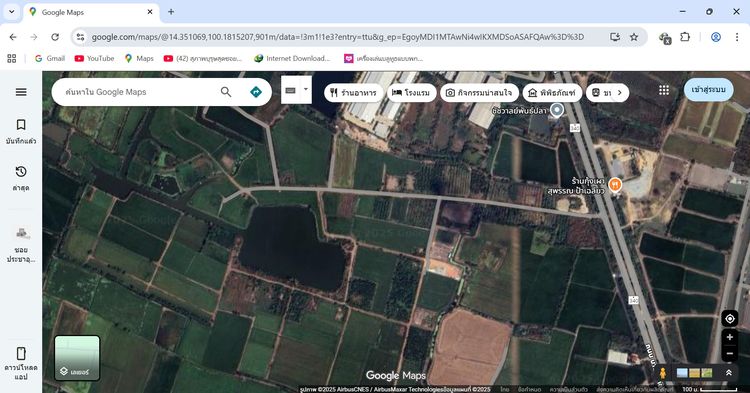The width and height of the screenshot is (750, 393).
Task: Toggle the on-screen keyboard input tool
Action: click(x=290, y=90)
